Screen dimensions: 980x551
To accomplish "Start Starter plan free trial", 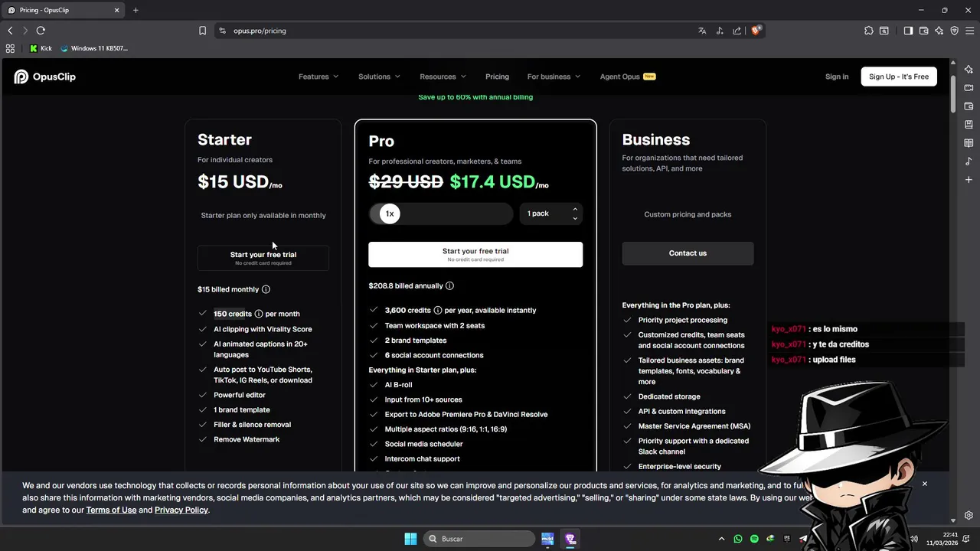I will (263, 258).
